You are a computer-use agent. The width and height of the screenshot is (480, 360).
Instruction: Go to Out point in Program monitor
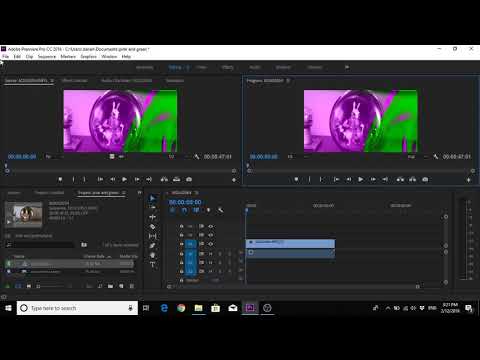385,179
